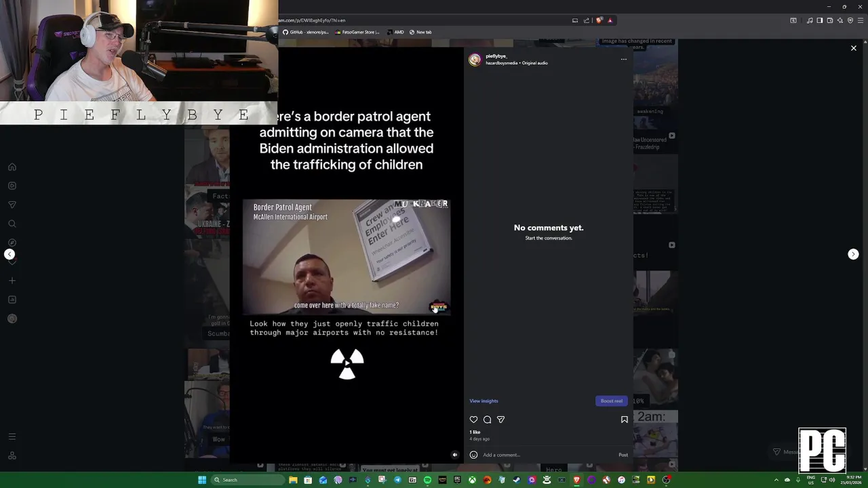Open the View insights link

tap(484, 401)
